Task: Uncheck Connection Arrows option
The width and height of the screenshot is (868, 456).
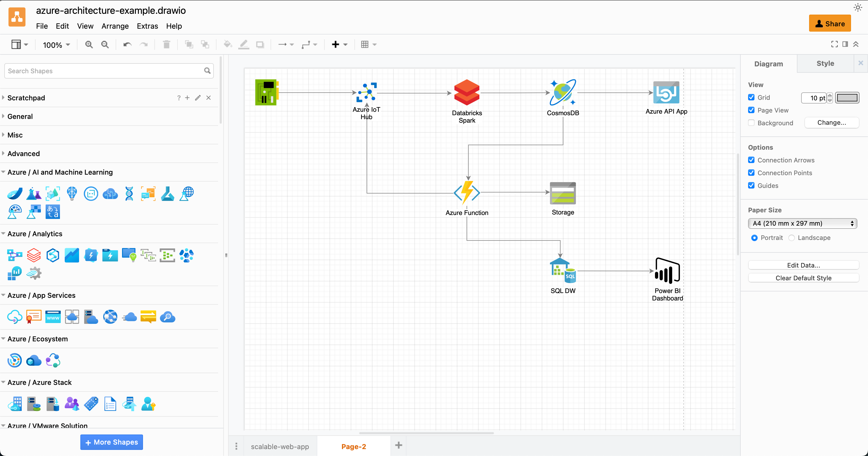Action: 752,160
